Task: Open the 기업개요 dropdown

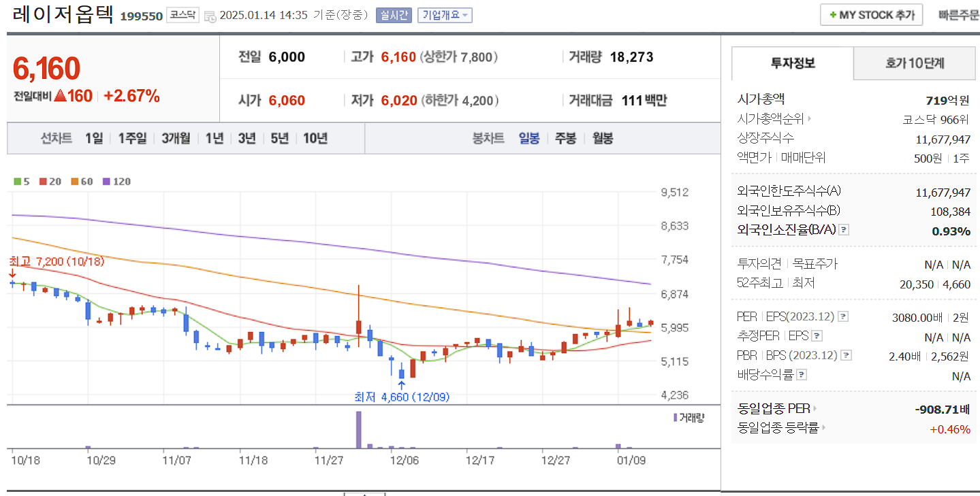Action: [x=445, y=14]
